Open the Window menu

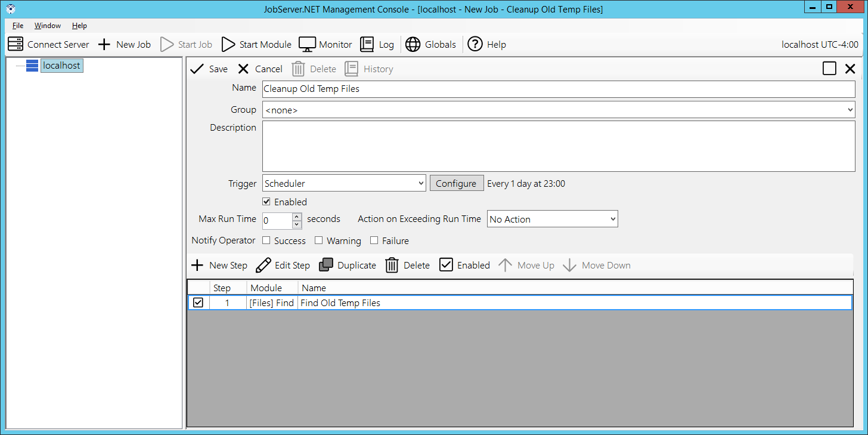pyautogui.click(x=48, y=26)
